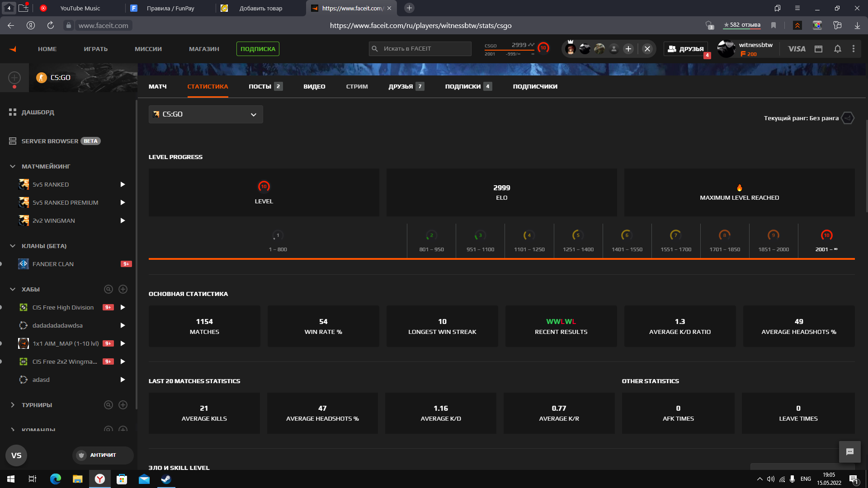868x488 pixels.
Task: Add player to party plus icon
Action: [x=628, y=49]
